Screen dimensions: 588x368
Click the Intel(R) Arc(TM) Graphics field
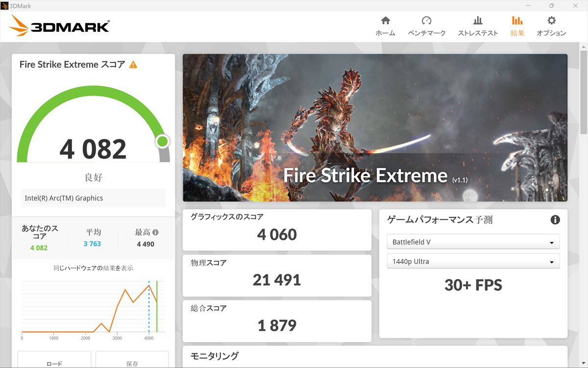[93, 198]
